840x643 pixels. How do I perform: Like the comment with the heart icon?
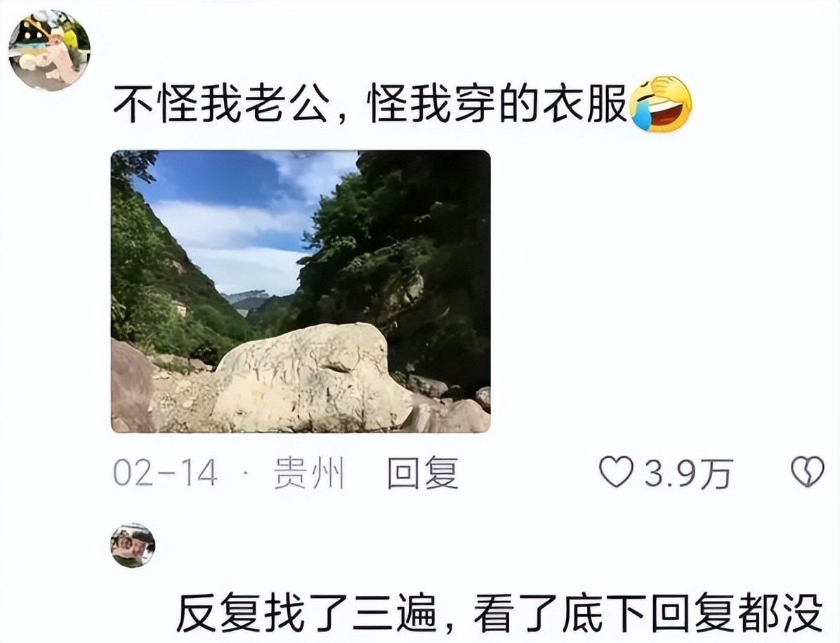[616, 472]
